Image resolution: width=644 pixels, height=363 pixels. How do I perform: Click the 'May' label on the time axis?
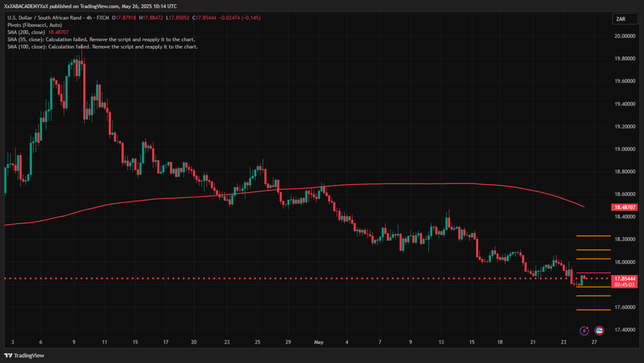tap(319, 342)
